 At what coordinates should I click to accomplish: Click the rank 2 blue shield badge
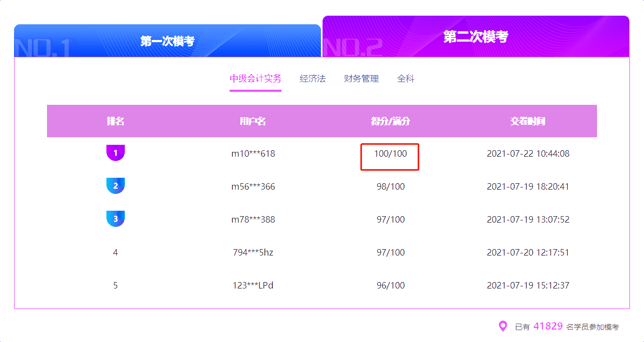pyautogui.click(x=116, y=186)
